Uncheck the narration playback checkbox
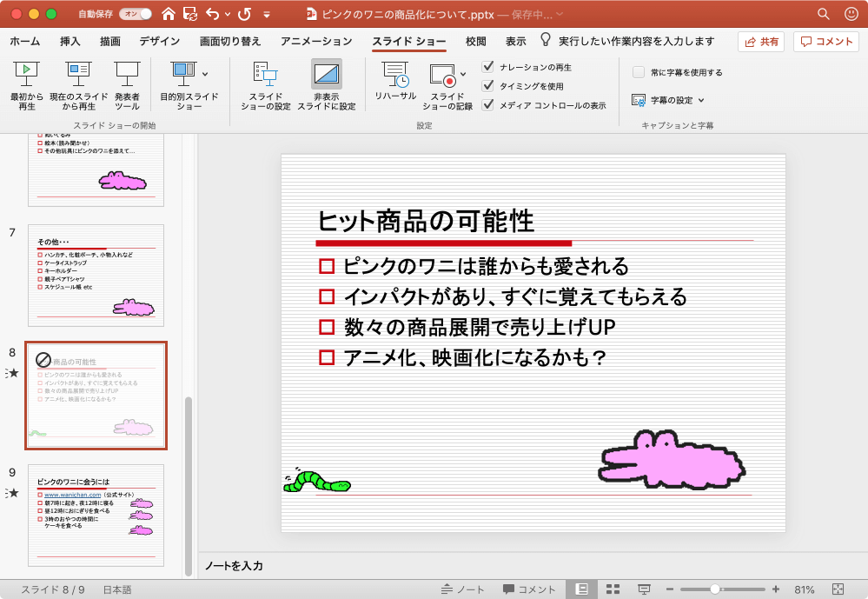This screenshot has width=868, height=599. 488,67
